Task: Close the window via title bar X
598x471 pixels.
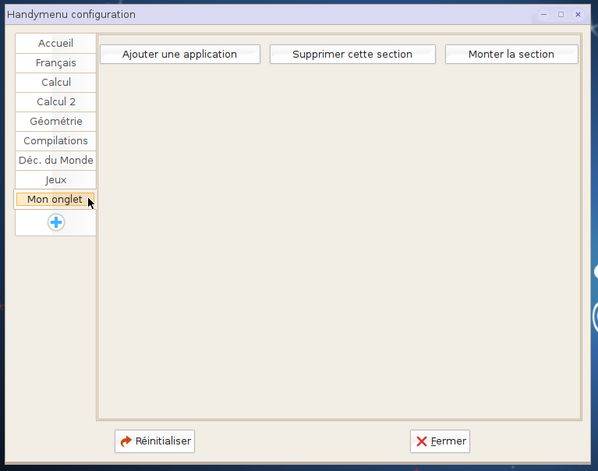Action: [578, 14]
